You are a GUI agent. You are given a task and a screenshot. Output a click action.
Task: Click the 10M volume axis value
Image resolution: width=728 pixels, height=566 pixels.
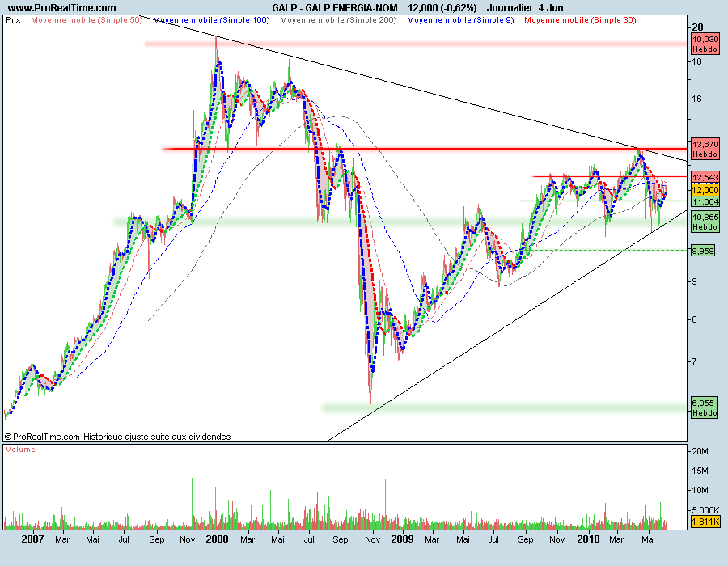700,490
